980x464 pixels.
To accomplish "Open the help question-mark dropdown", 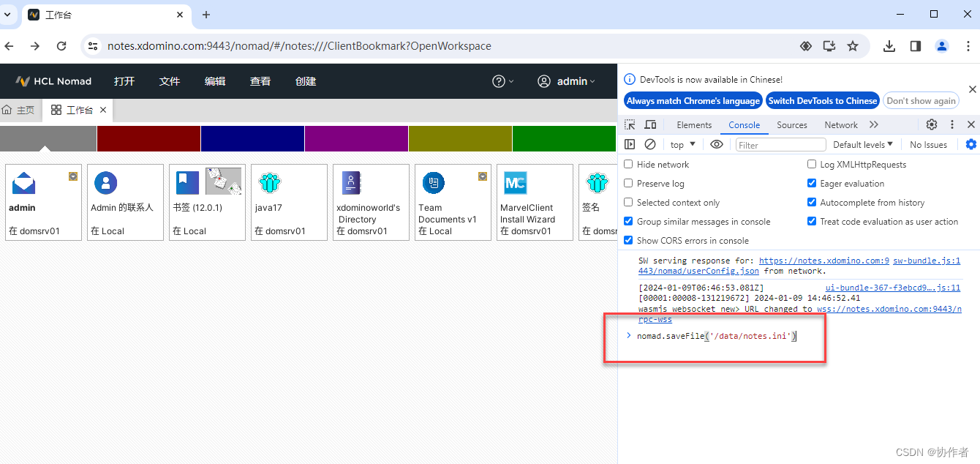I will point(503,81).
